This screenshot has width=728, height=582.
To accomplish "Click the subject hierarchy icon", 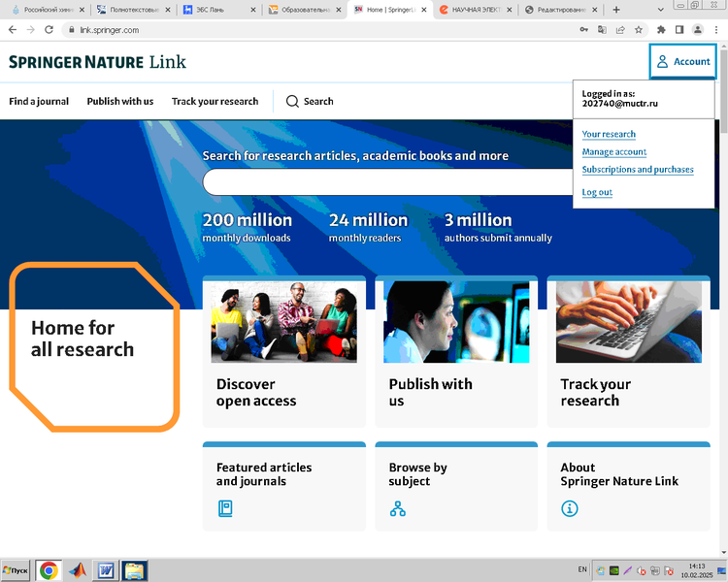I will [397, 508].
